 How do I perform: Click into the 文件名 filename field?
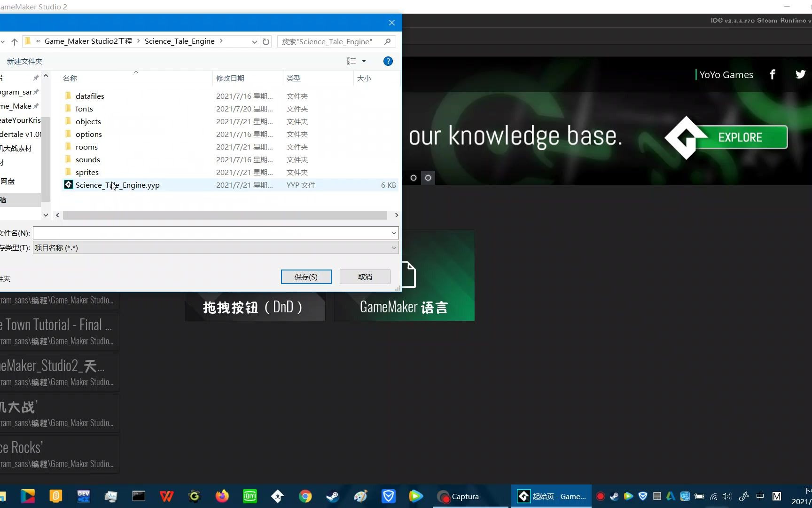pyautogui.click(x=211, y=233)
